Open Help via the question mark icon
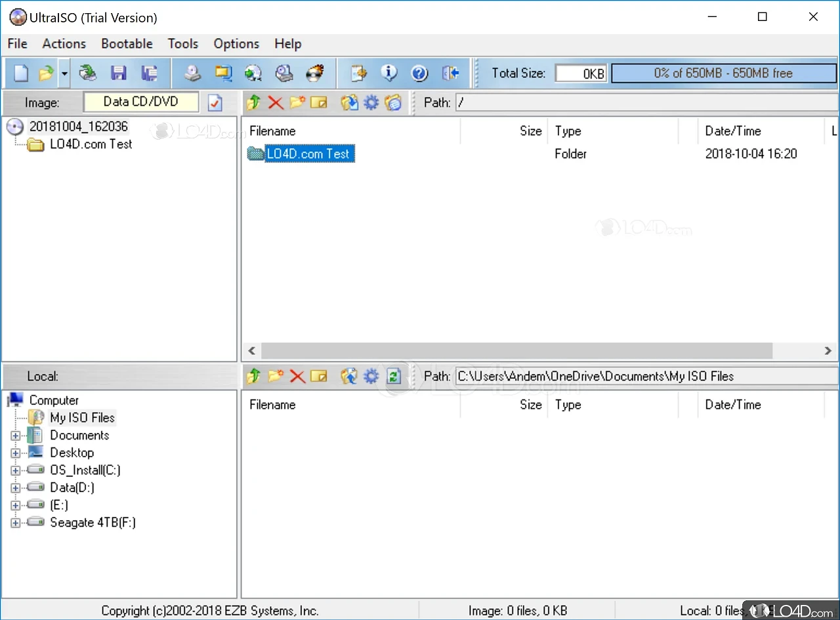 tap(419, 73)
